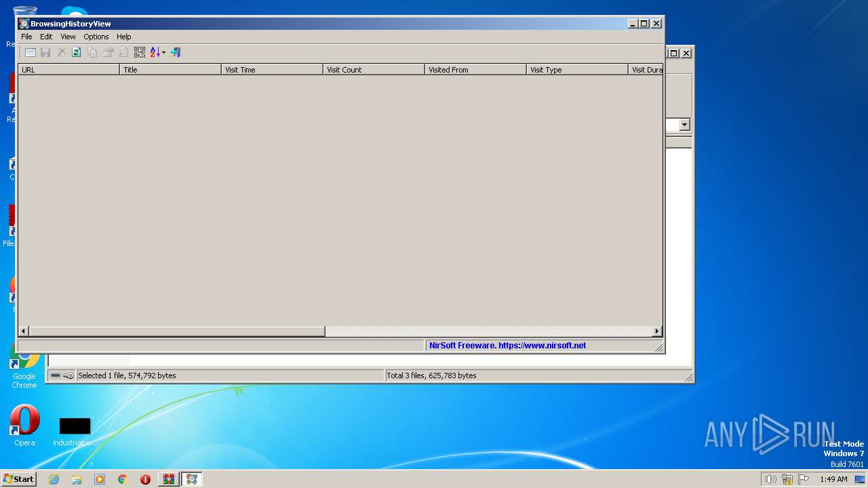This screenshot has width=868, height=488.
Task: Sort by Visit Count column header
Action: tap(374, 69)
